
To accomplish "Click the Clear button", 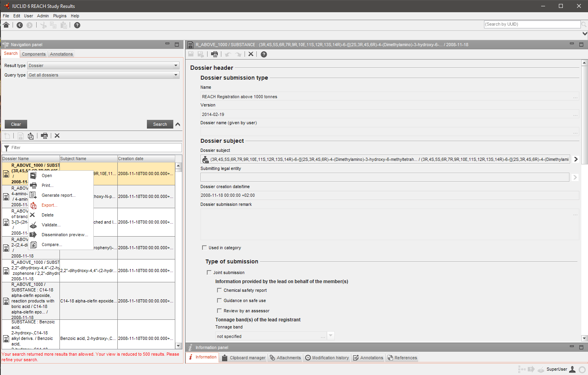I will [x=16, y=124].
